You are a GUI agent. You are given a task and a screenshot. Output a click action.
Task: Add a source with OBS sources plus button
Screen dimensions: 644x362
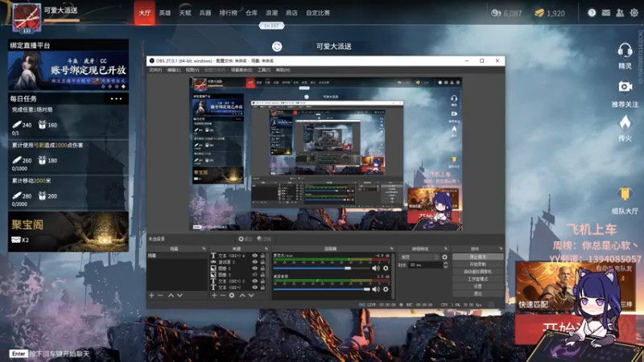tap(214, 295)
